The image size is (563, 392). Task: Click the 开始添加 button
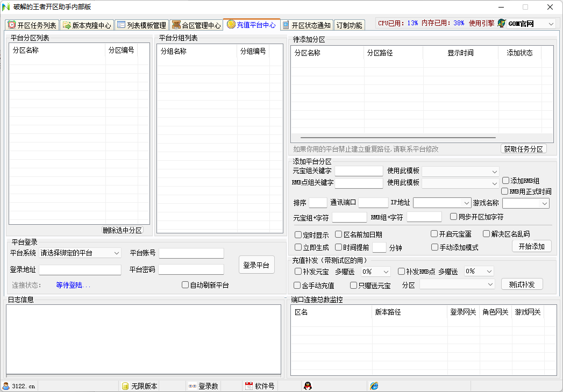point(532,246)
